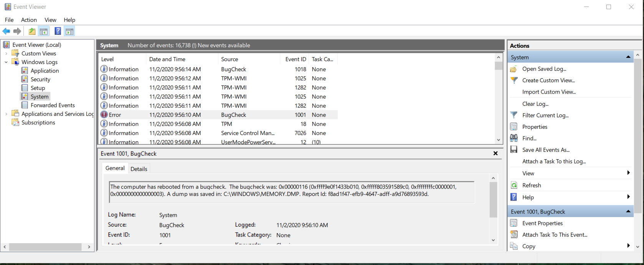The height and width of the screenshot is (265, 644).
Task: Open the View submenu arrow in Actions
Action: (x=628, y=173)
